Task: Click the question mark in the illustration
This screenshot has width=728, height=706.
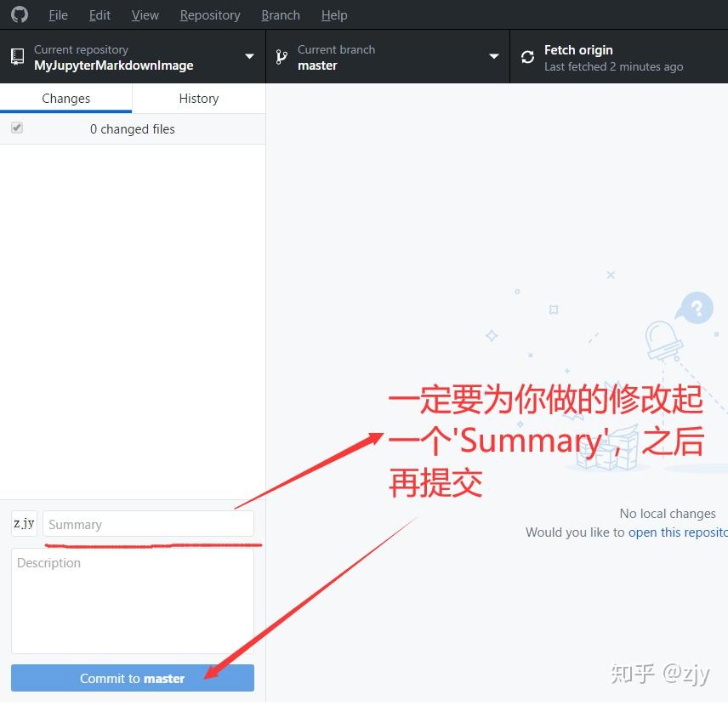Action: coord(695,308)
